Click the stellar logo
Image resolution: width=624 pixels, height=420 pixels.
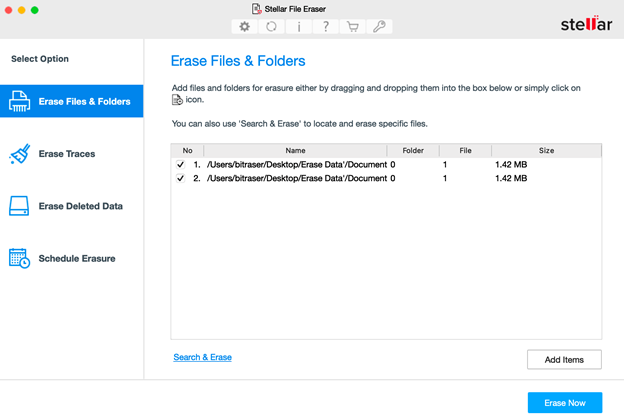coord(586,24)
